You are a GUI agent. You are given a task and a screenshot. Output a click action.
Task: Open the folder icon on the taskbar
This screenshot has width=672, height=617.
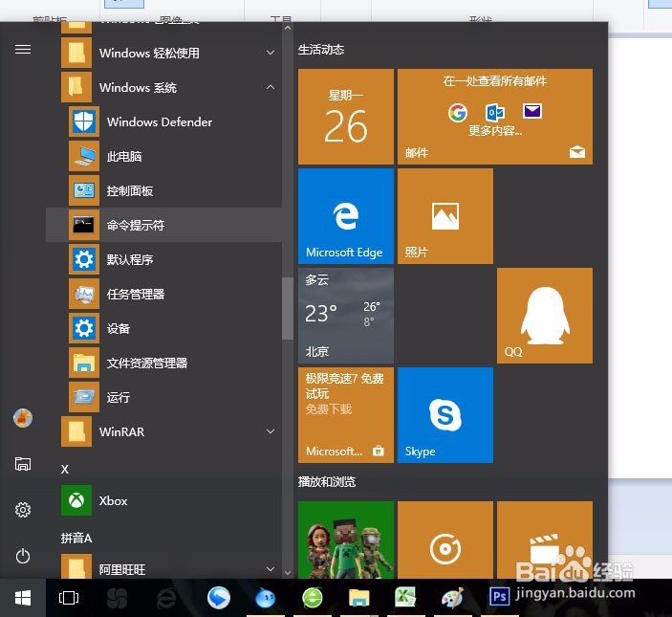tap(358, 597)
